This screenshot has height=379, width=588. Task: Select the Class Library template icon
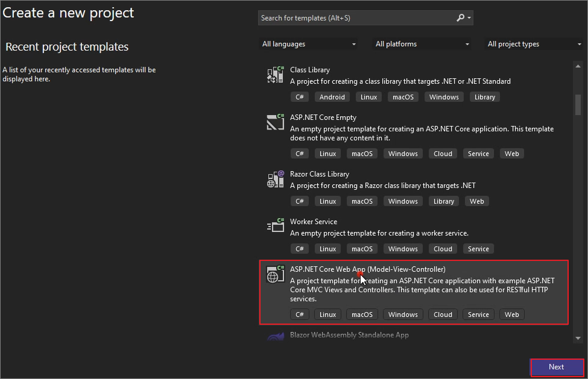[x=275, y=74]
